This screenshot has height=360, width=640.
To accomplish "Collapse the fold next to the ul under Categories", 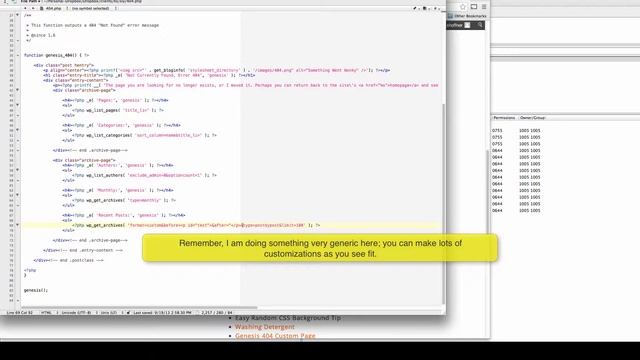I will [17, 130].
